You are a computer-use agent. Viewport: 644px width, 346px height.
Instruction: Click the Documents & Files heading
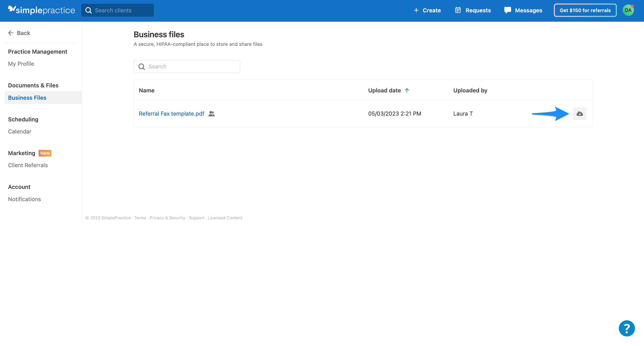pyautogui.click(x=33, y=85)
